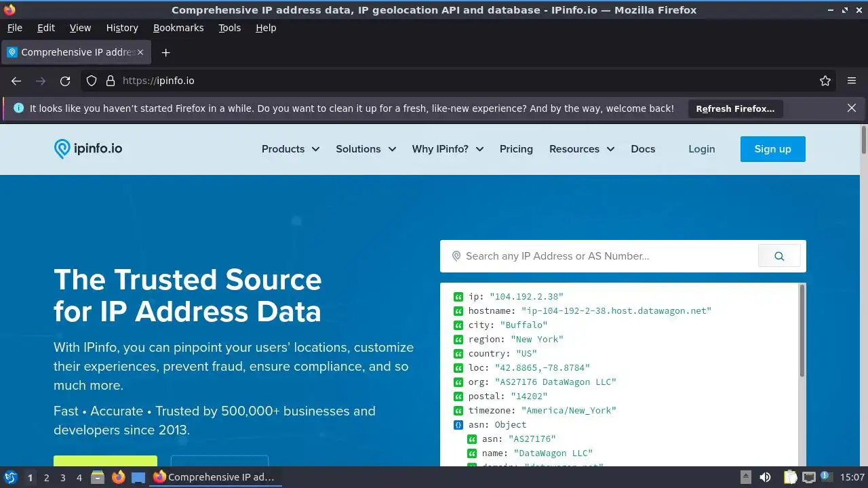Click the blue Sign up button
The width and height of the screenshot is (868, 488).
(772, 149)
